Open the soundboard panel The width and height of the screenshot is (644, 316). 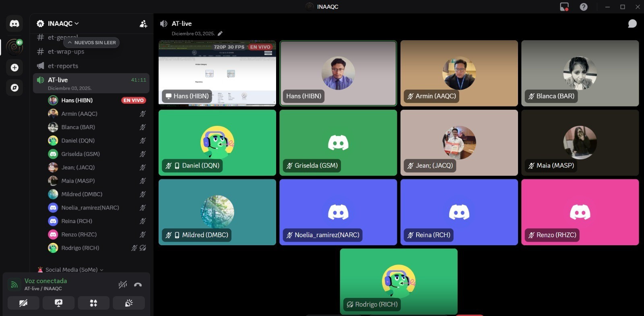(x=129, y=303)
